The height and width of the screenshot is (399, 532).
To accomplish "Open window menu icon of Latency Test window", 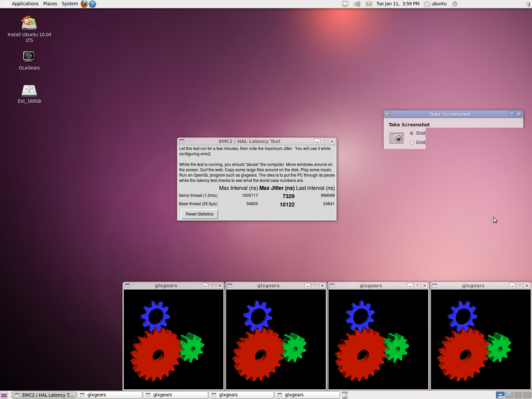I will (x=182, y=141).
